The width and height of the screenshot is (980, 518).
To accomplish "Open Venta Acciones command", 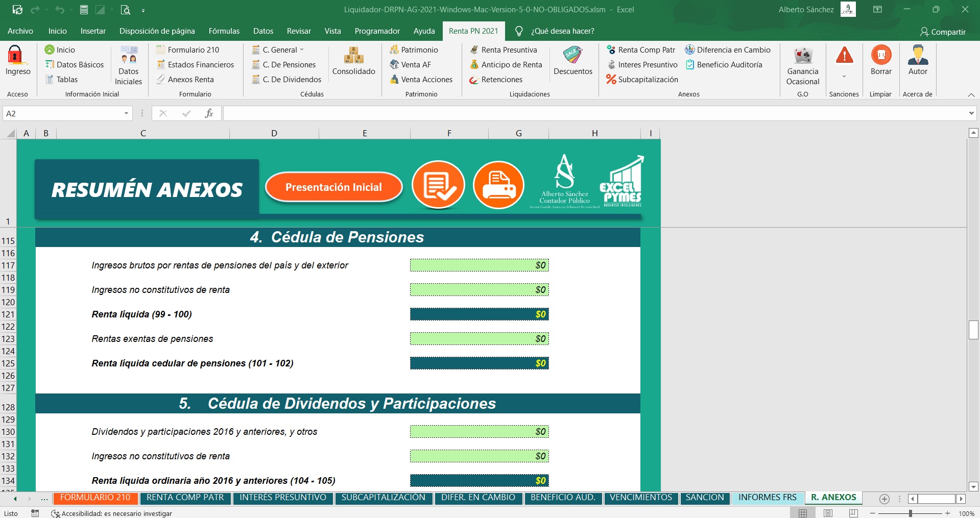I will point(421,79).
